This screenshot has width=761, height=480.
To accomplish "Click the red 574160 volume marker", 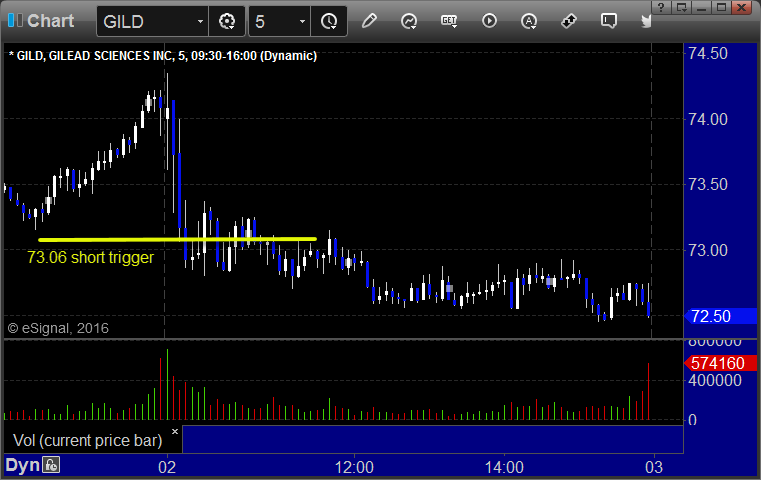I will click(720, 363).
